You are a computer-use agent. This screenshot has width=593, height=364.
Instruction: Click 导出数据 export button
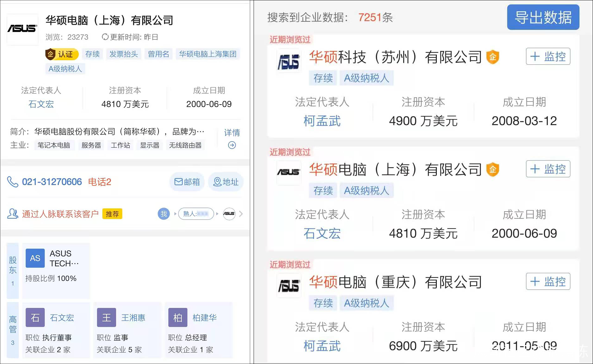[x=543, y=17]
